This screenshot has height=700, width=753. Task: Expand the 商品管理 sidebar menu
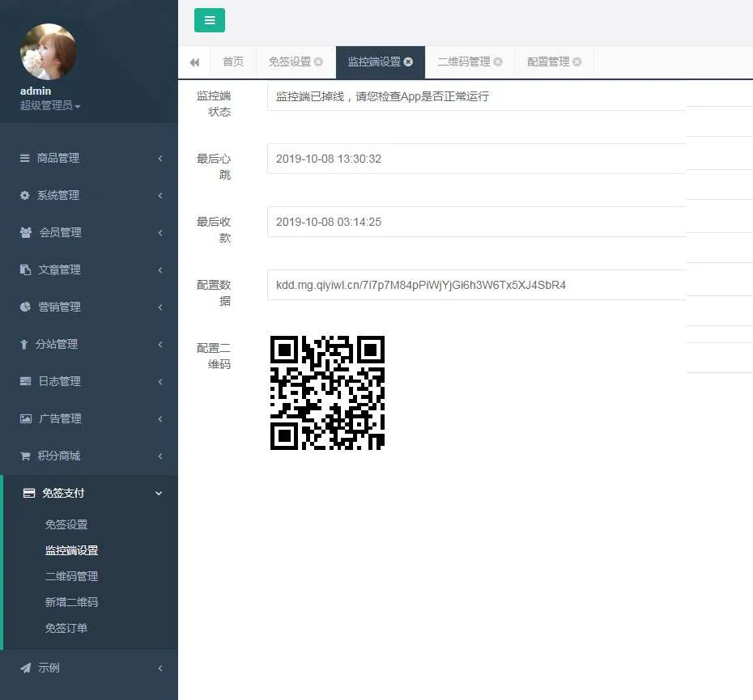[89, 158]
